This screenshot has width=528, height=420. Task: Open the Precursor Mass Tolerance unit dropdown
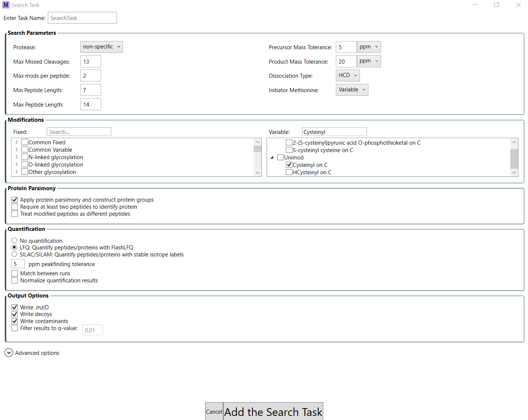coord(368,47)
